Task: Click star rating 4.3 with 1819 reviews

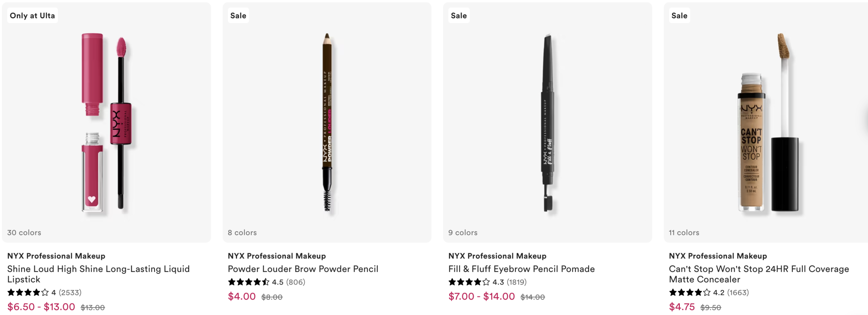Action: coord(487,282)
